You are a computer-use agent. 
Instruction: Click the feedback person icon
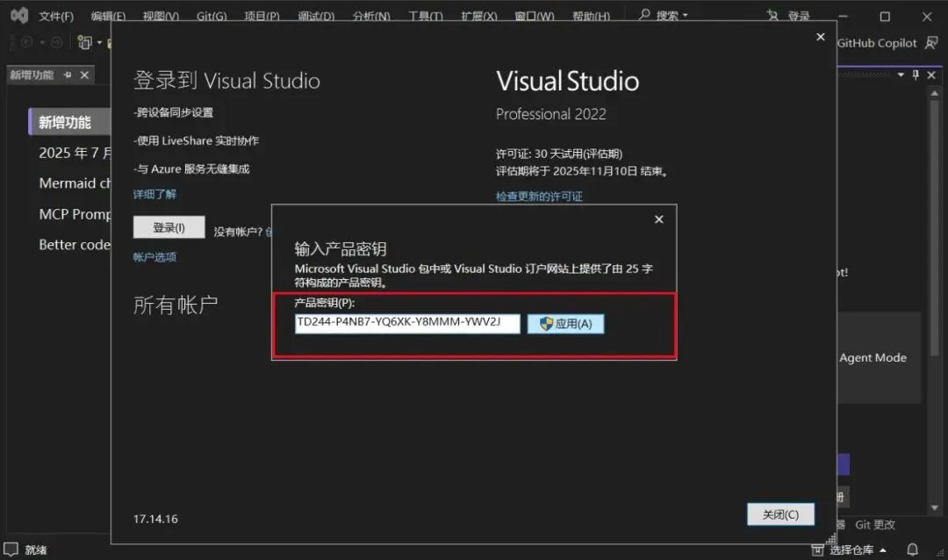click(931, 43)
